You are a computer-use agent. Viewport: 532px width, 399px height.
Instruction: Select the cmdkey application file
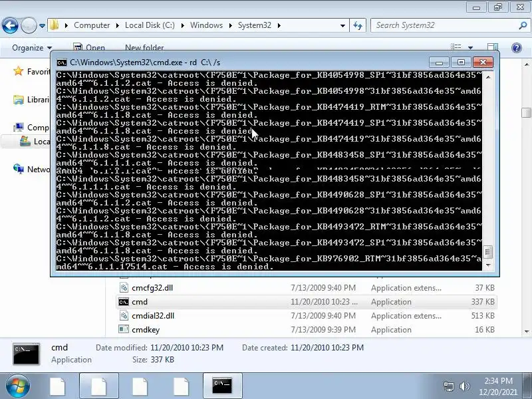click(x=307, y=329)
